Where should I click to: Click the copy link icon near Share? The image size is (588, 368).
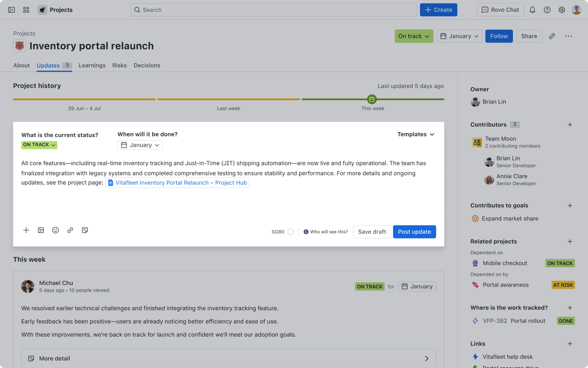552,36
